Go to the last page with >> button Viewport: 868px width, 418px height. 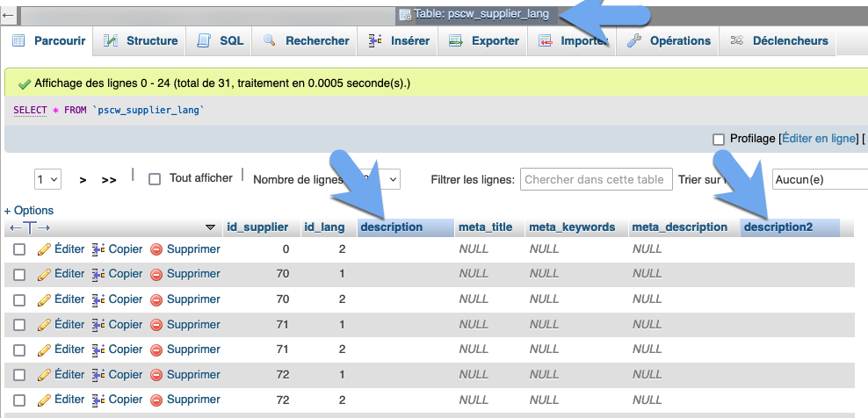(x=109, y=179)
